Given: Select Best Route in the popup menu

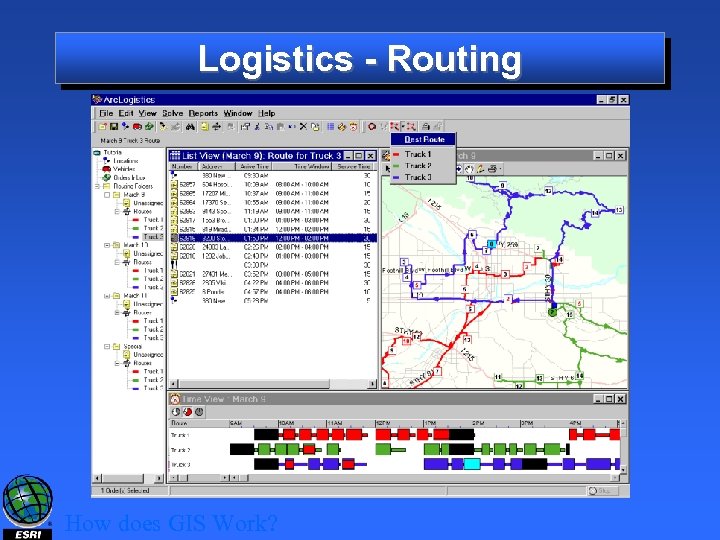Looking at the screenshot, I should (x=423, y=139).
